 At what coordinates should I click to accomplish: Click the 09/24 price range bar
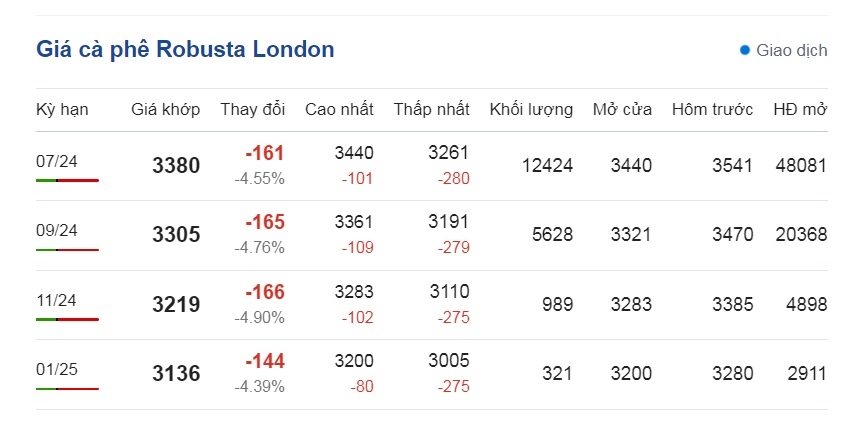pos(67,250)
